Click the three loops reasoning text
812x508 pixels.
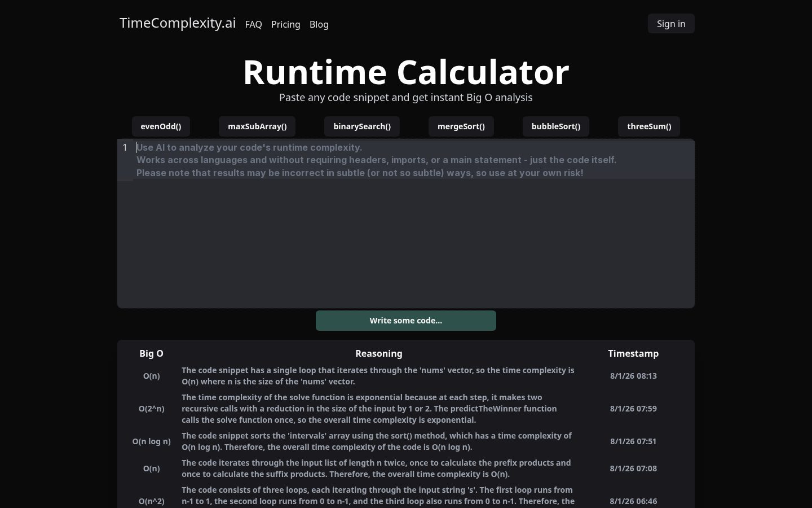tap(378, 497)
